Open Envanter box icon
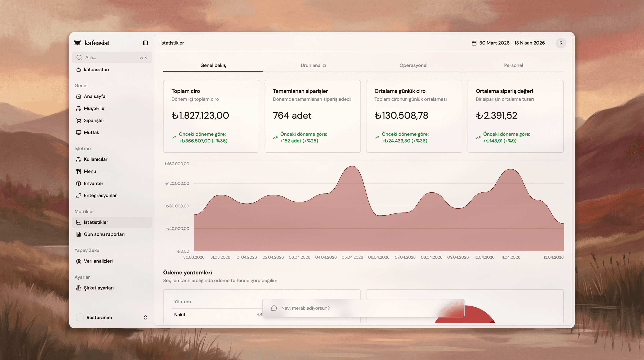Viewport: 644px width, 360px height. click(78, 183)
